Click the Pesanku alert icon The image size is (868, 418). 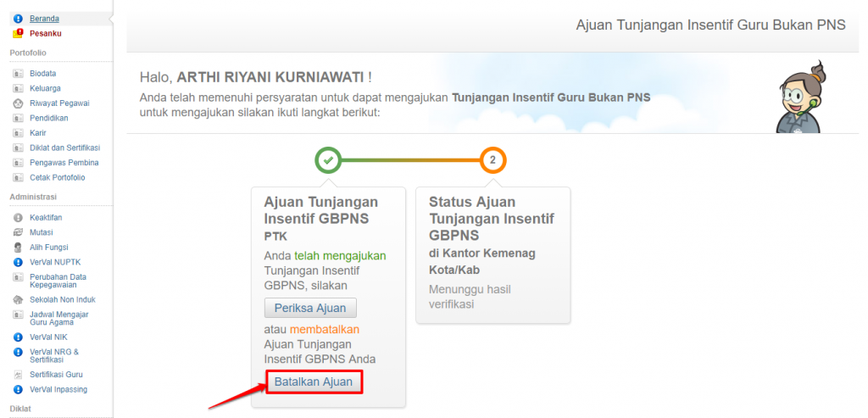[18, 33]
